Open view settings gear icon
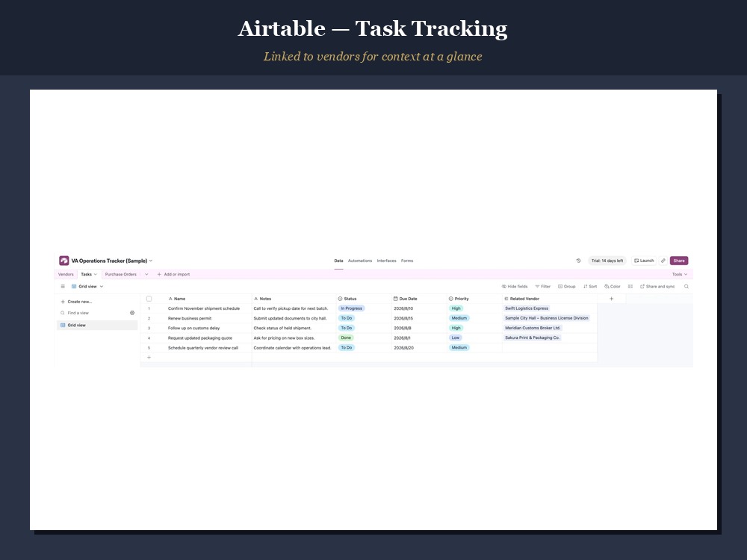Screen dimensions: 747x560 pyautogui.click(x=132, y=313)
